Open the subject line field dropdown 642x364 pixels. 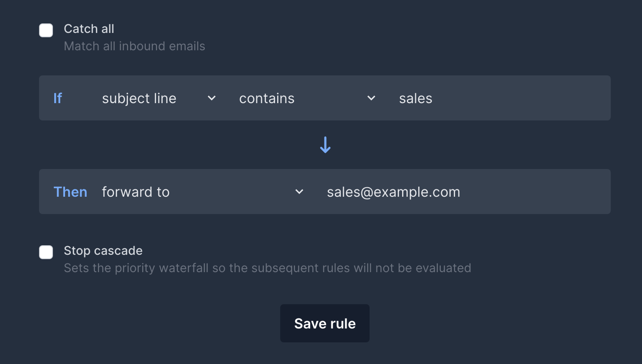[x=156, y=98]
